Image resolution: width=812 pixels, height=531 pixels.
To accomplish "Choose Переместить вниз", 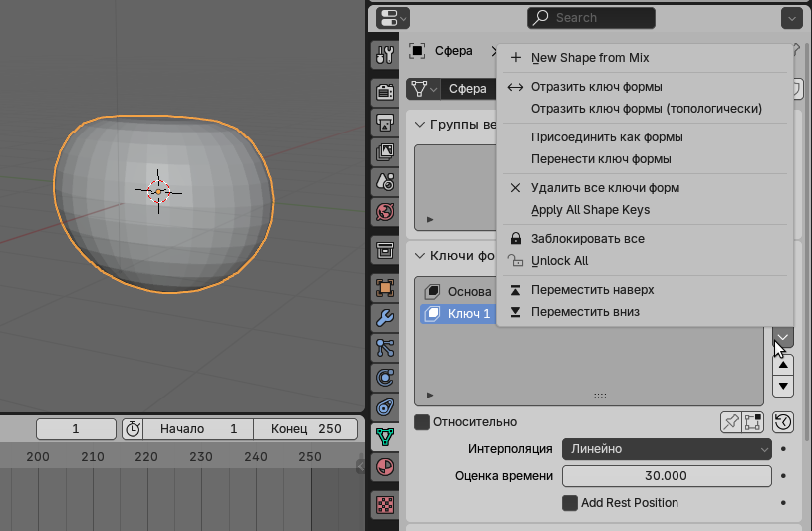I will (646, 312).
